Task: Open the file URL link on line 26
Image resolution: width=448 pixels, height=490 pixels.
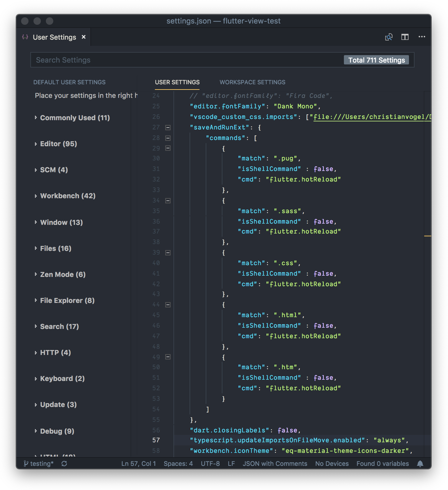Action: [x=372, y=117]
